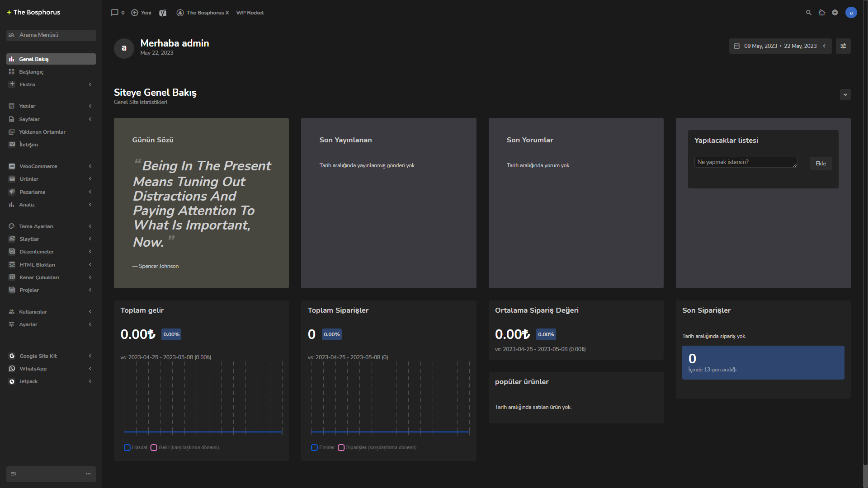Toggle the Emirler chart legend checkbox

coord(314,448)
